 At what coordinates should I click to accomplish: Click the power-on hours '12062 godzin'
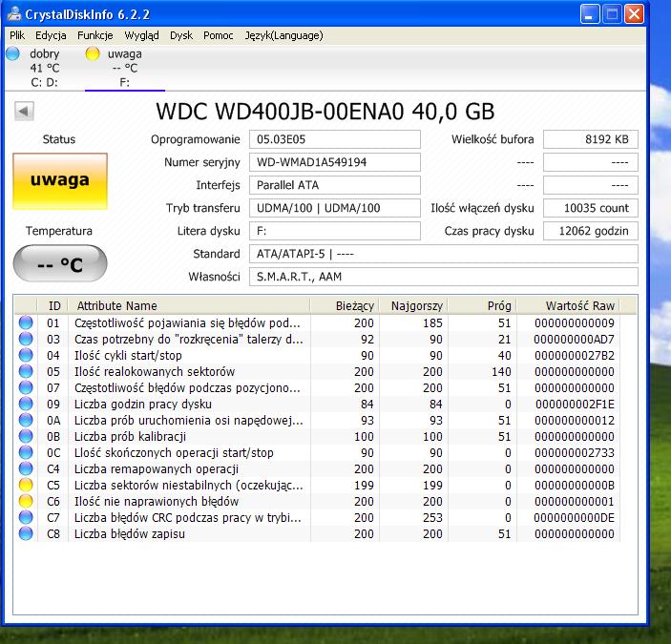pos(591,231)
